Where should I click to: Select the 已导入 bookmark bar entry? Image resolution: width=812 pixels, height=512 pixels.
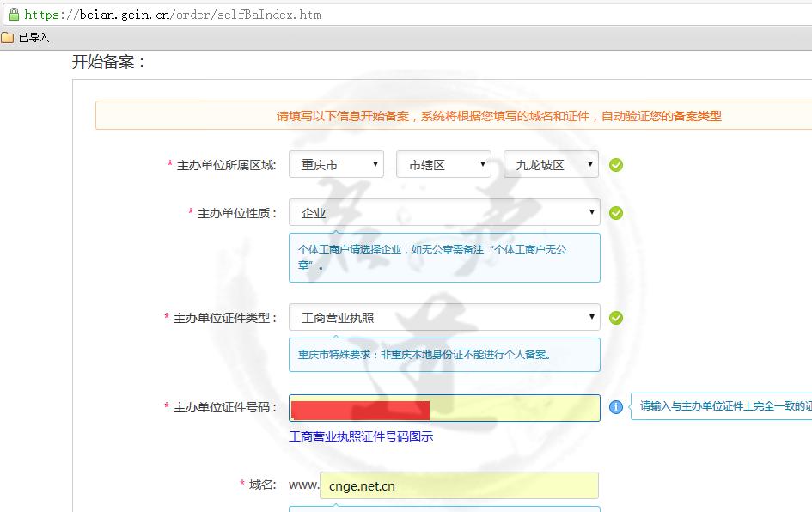point(32,38)
